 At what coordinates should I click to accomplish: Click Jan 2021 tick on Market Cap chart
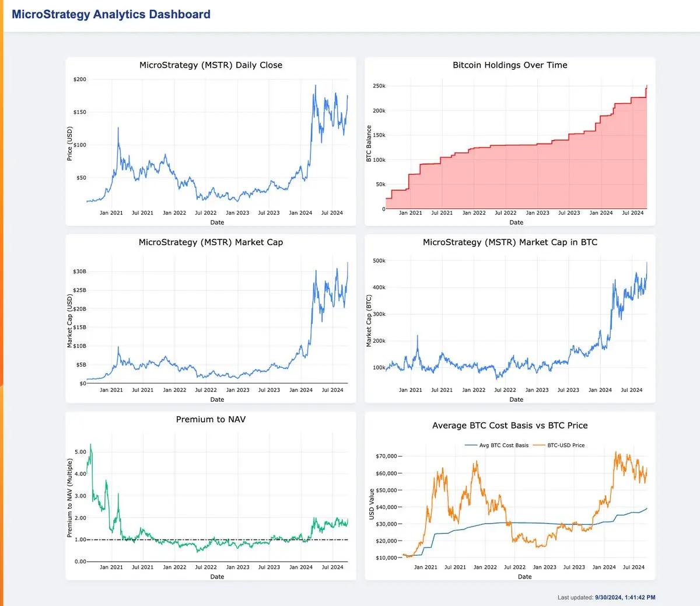[x=111, y=390]
